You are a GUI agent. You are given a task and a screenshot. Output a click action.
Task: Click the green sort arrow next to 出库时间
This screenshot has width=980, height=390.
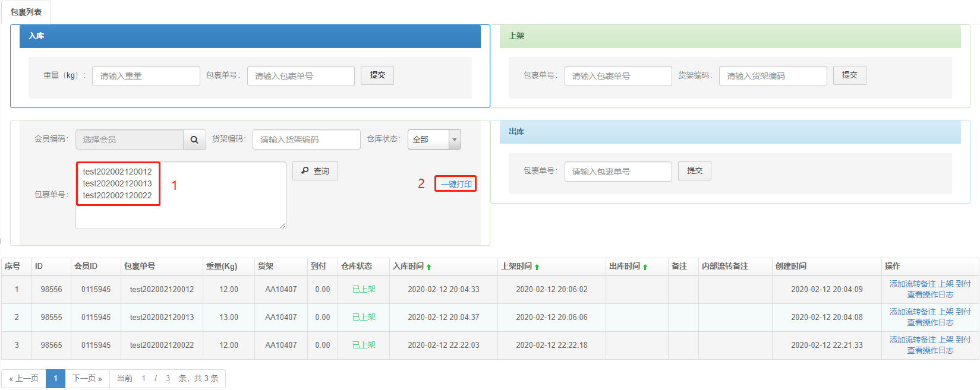pos(645,267)
